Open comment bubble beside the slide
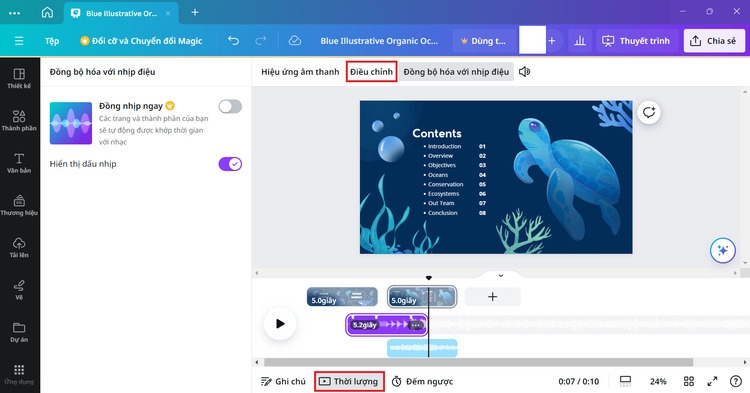 [x=649, y=112]
